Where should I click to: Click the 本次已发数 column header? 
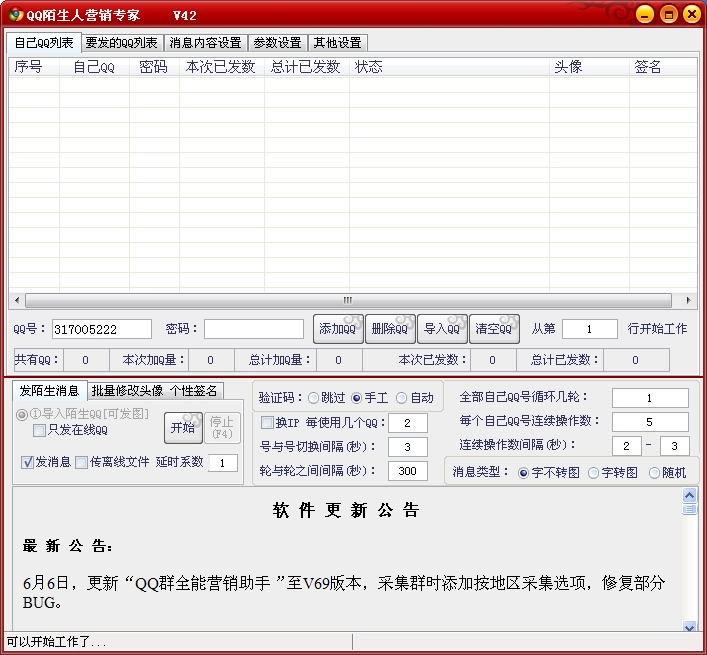click(x=222, y=67)
